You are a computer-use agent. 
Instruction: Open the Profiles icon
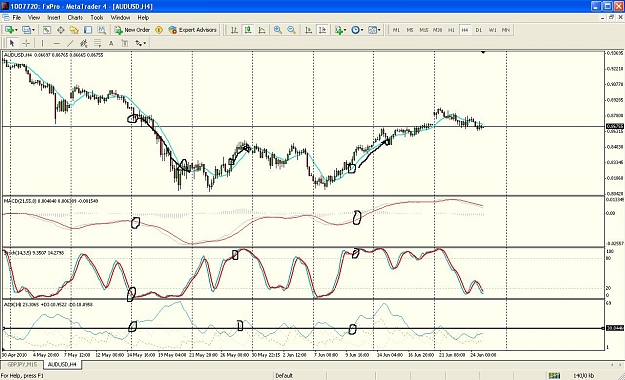coord(26,30)
